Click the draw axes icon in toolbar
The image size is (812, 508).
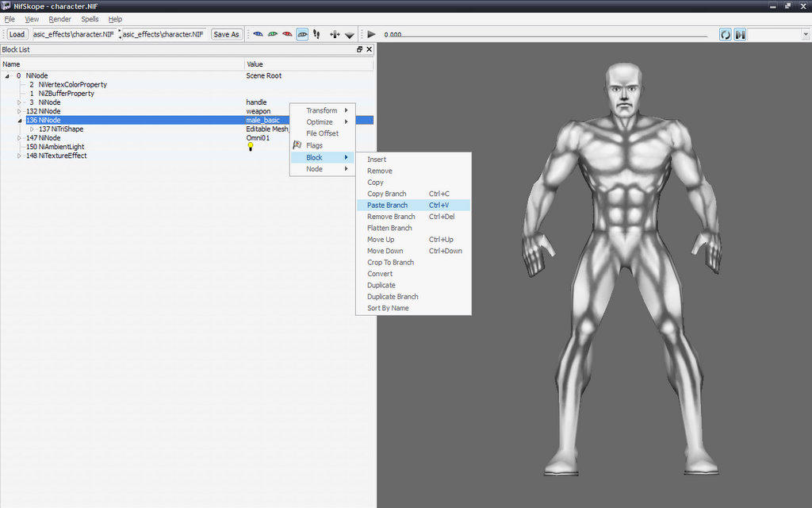click(x=335, y=34)
